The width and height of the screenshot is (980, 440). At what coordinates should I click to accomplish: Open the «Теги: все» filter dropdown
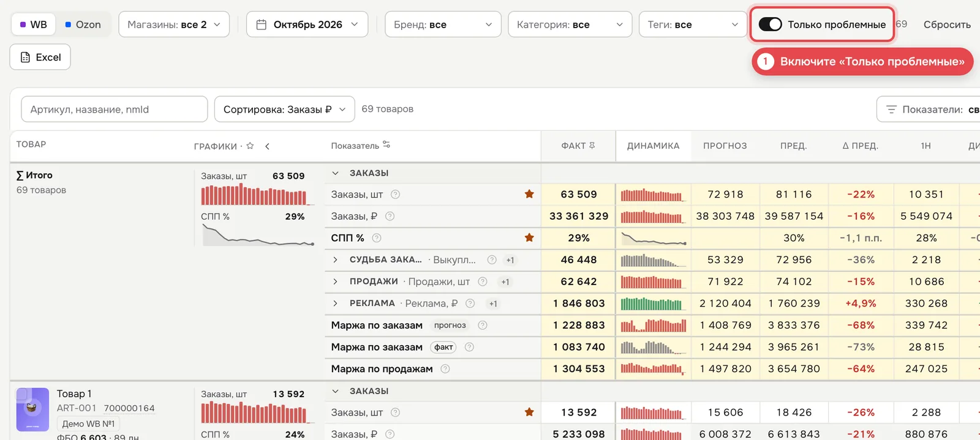point(693,24)
